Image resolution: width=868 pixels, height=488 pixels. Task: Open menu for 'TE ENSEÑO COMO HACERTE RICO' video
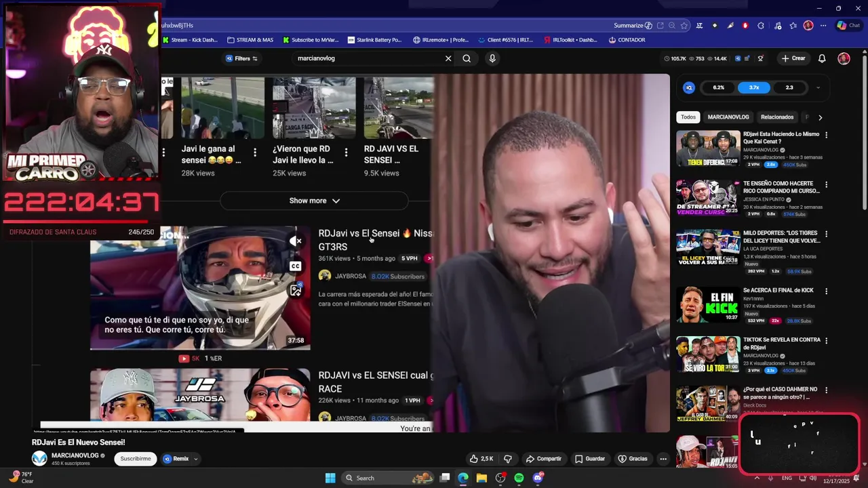click(826, 184)
